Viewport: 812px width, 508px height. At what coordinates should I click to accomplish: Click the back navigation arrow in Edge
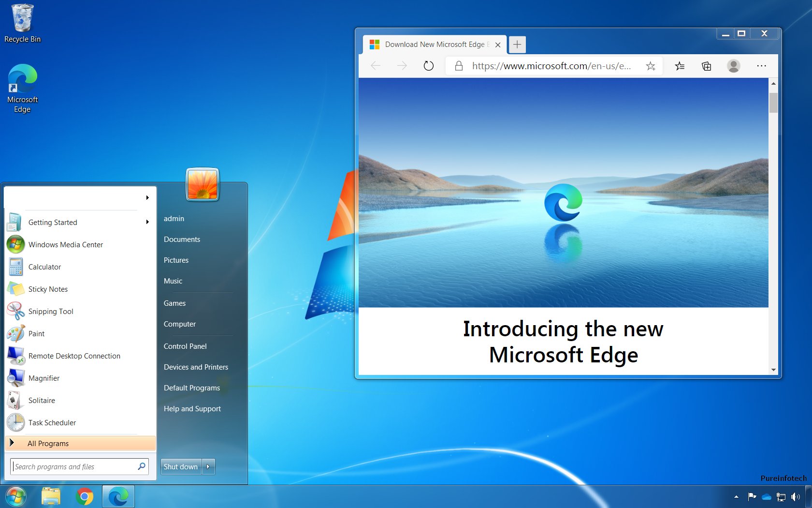click(376, 66)
